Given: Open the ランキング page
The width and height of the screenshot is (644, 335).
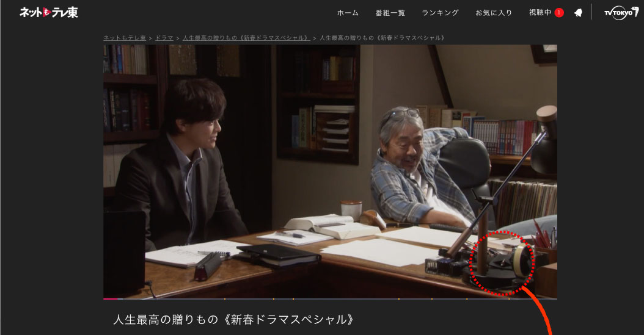Looking at the screenshot, I should 440,13.
